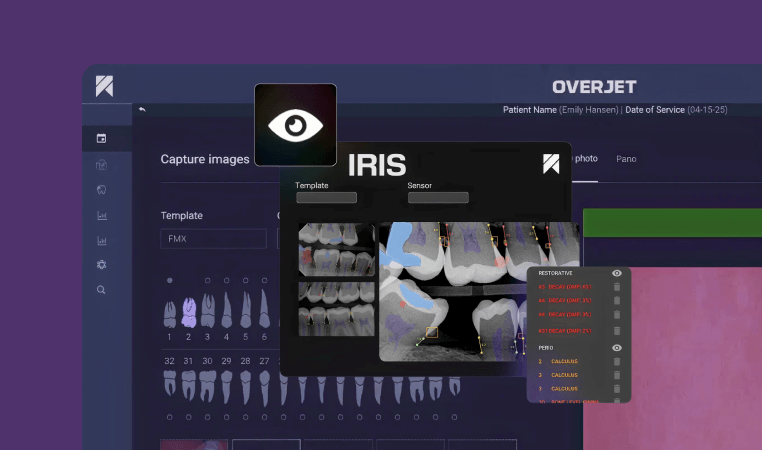Open bar chart icon directly above settings gear
This screenshot has height=450, width=762.
pyautogui.click(x=102, y=241)
